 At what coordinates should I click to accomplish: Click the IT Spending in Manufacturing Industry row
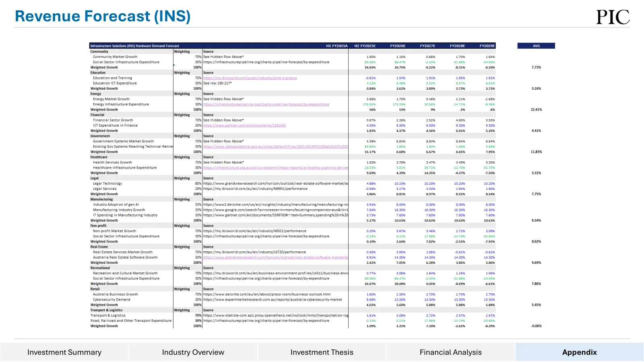click(125, 215)
